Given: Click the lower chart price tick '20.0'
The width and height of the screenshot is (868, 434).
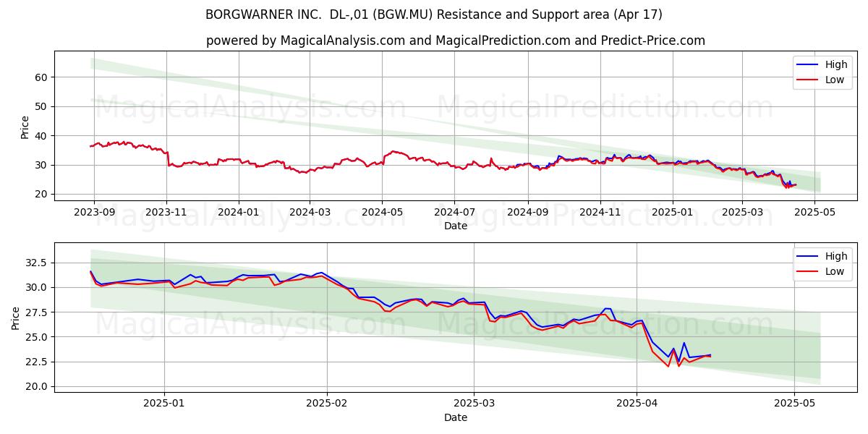Looking at the screenshot, I should (35, 386).
